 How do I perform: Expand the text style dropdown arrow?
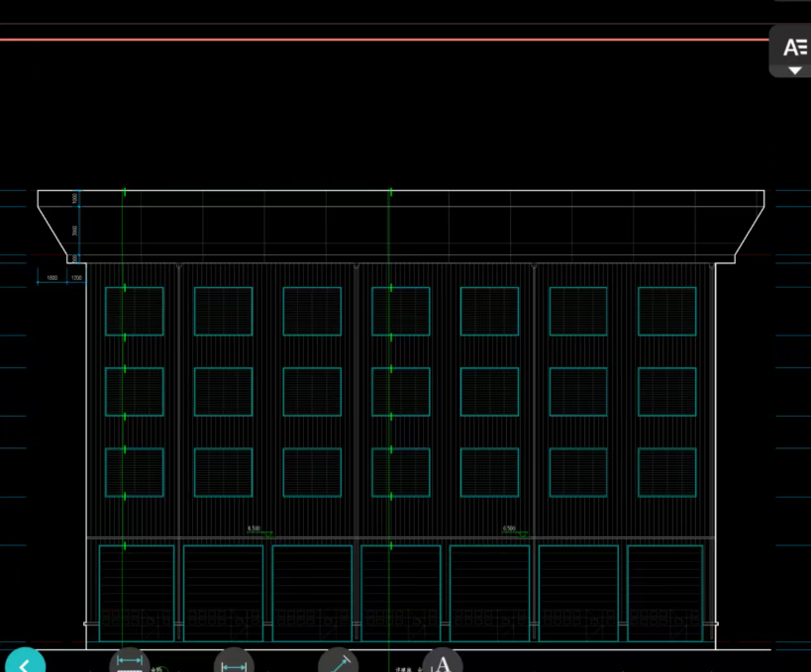[x=794, y=70]
